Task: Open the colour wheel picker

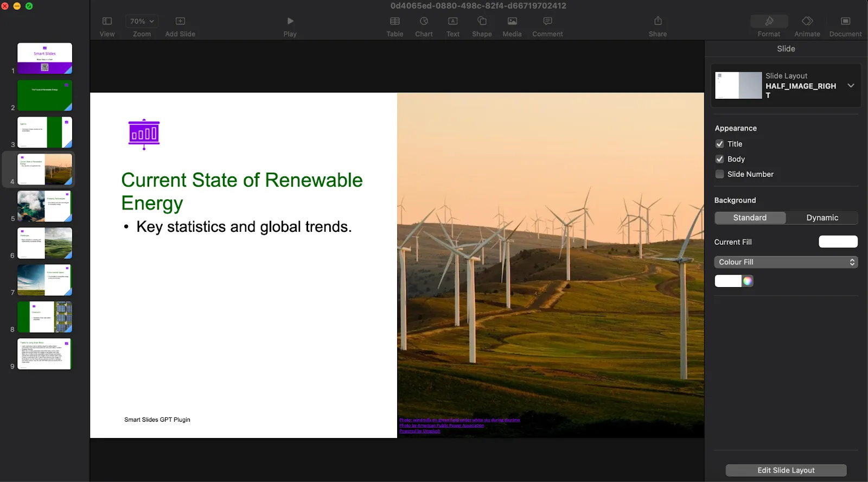Action: coord(748,281)
